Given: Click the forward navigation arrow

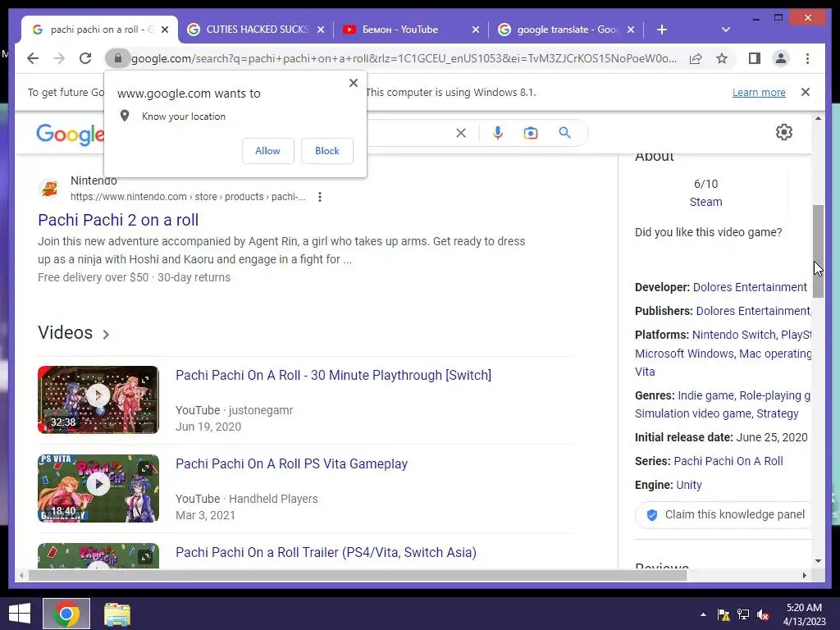Looking at the screenshot, I should 59,58.
